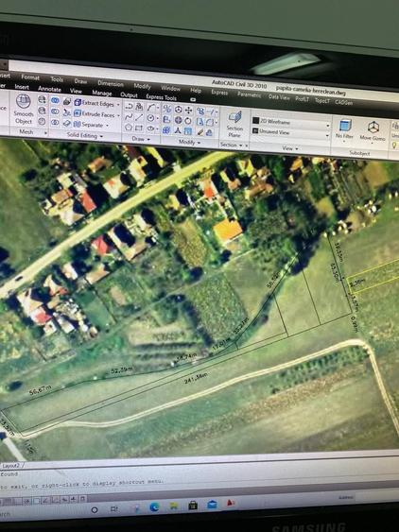Open File Explorer from the taskbar
Viewport: 399px width, 532px height.
174,506
